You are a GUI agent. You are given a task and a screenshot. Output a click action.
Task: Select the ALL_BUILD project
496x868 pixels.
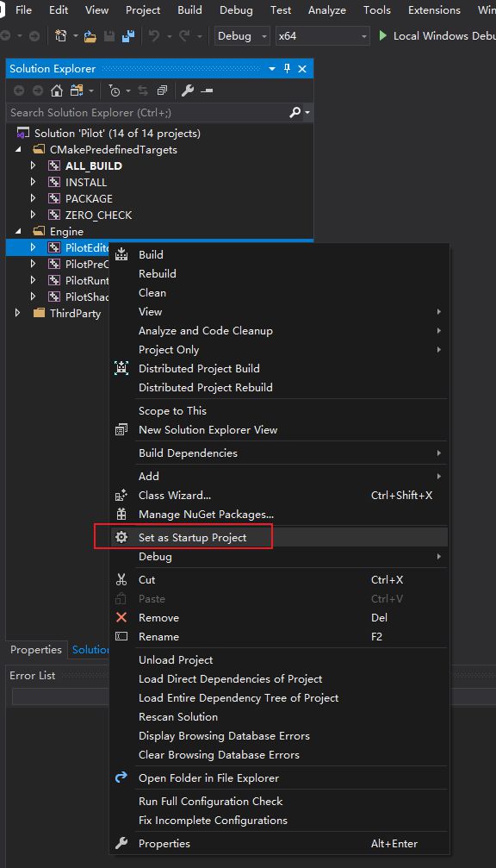[x=94, y=165]
